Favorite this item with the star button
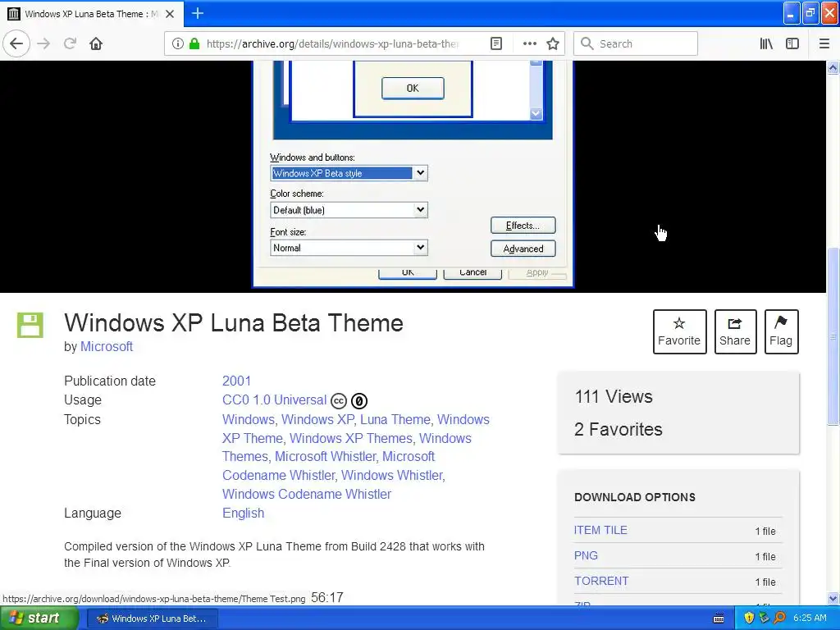The width and height of the screenshot is (840, 630). point(679,331)
